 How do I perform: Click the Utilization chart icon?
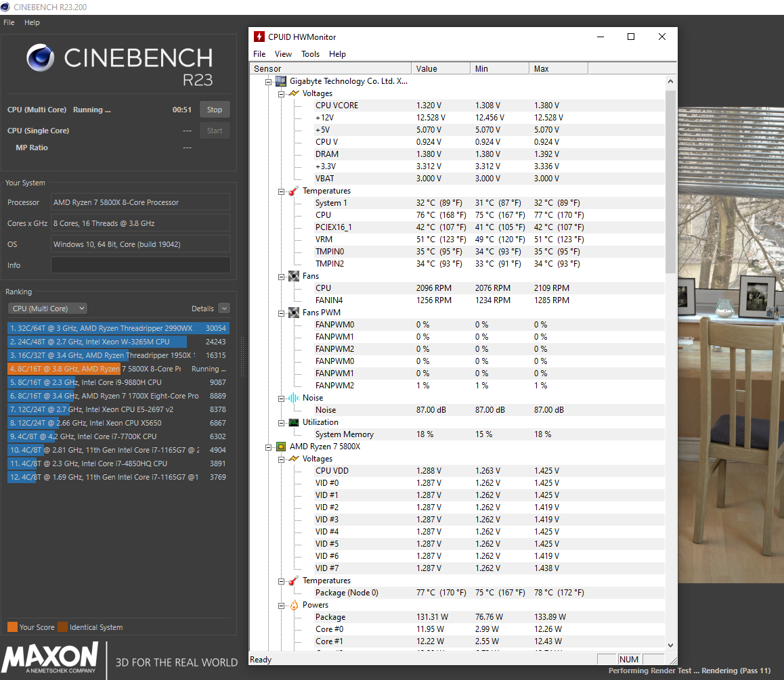pyautogui.click(x=294, y=422)
